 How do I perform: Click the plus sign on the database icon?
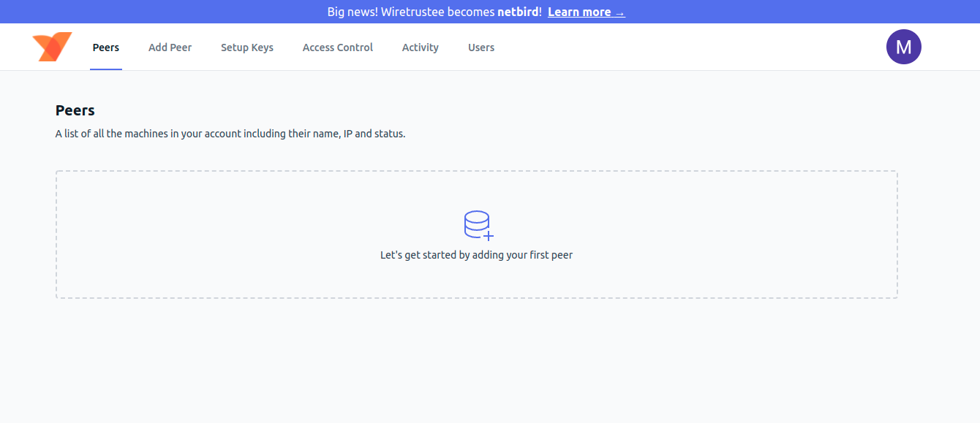click(489, 235)
